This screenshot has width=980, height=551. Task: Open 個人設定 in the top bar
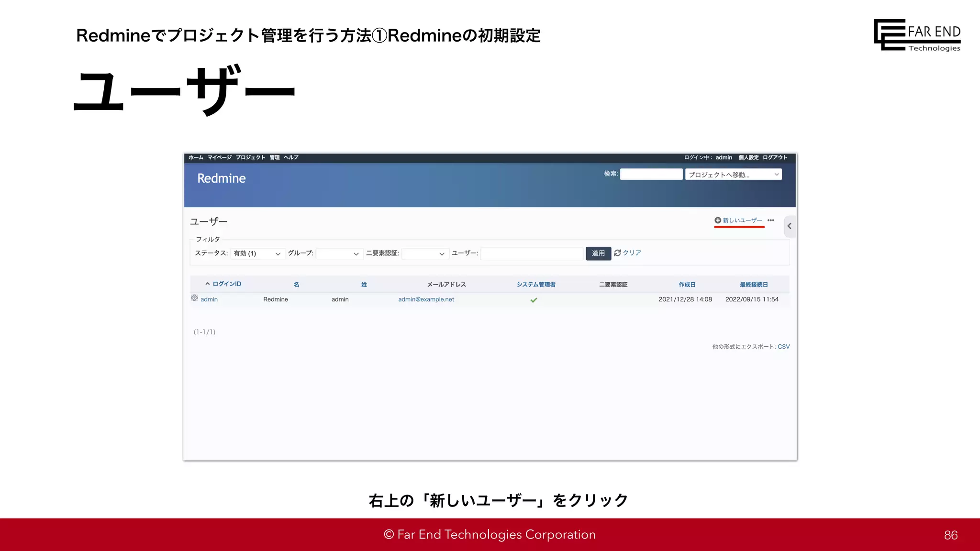coord(748,157)
